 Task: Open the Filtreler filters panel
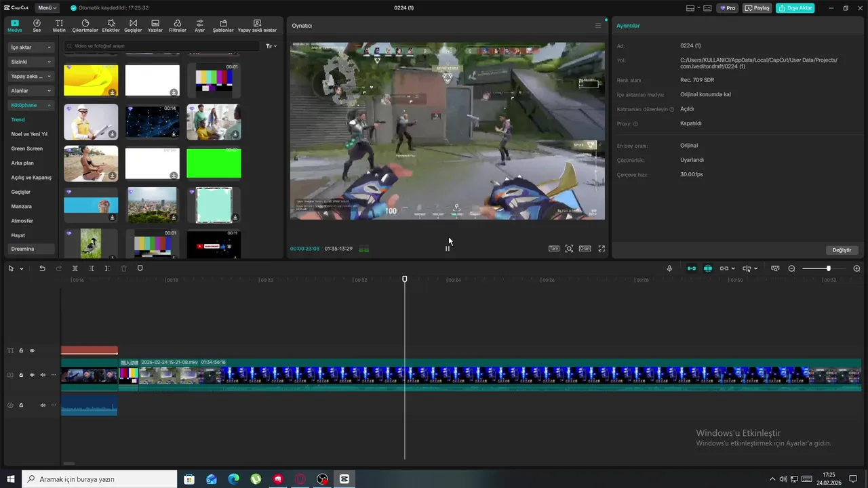(x=178, y=26)
